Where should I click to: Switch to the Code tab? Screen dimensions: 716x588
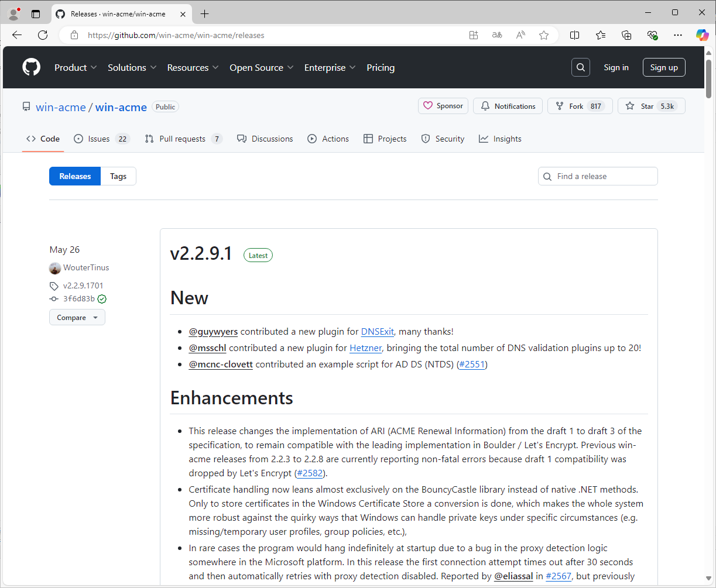point(43,139)
